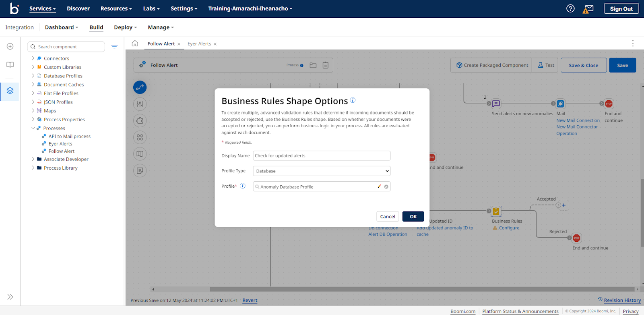Image resolution: width=644 pixels, height=315 pixels.
Task: Select the four-circles shapes palette icon
Action: (x=140, y=137)
